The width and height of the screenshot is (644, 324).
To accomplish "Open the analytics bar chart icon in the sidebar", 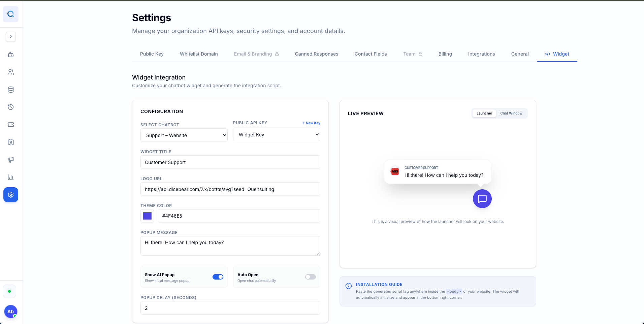I will coord(11,177).
